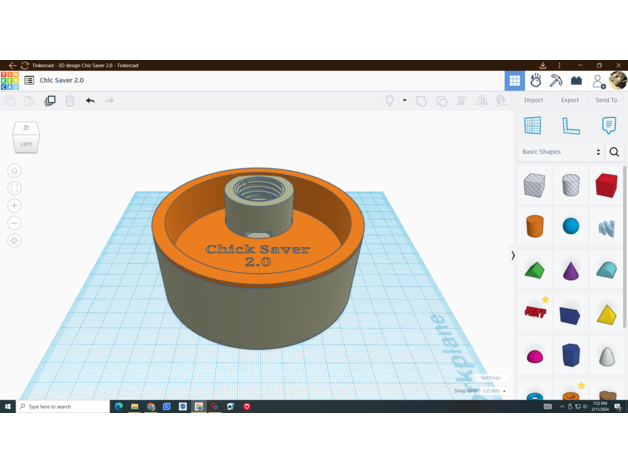The width and height of the screenshot is (628, 472).
Task: Click the Undo arrow in the toolbar
Action: [90, 101]
